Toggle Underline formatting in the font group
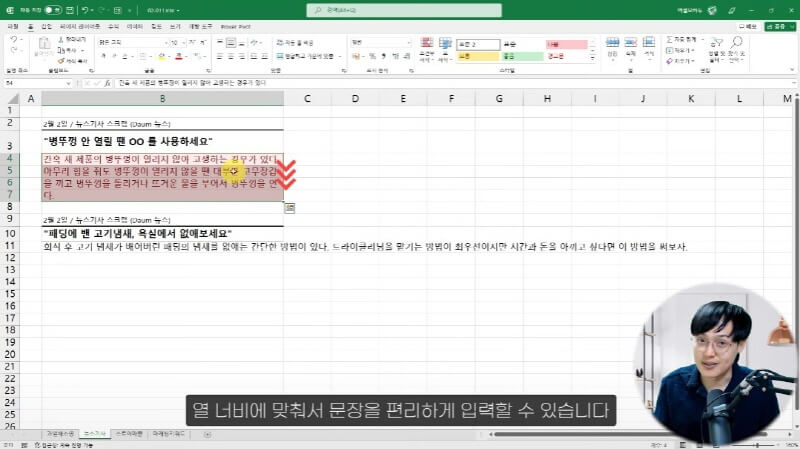This screenshot has width=800, height=449. pos(125,56)
